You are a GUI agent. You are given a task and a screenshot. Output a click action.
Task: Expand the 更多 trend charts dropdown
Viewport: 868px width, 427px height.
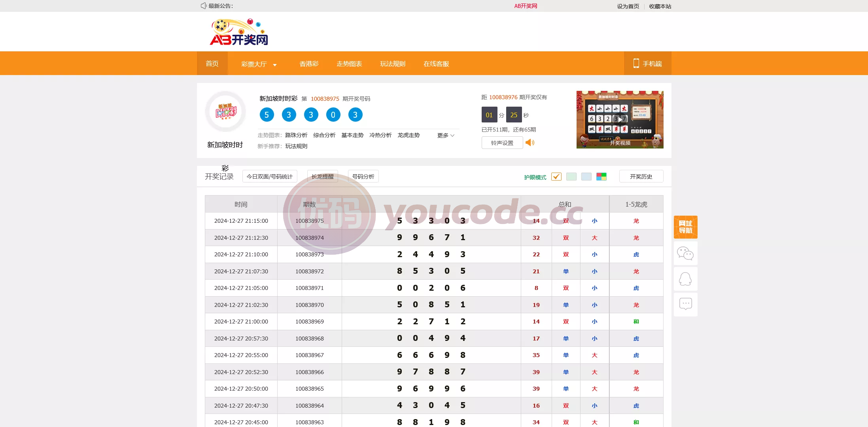point(446,135)
